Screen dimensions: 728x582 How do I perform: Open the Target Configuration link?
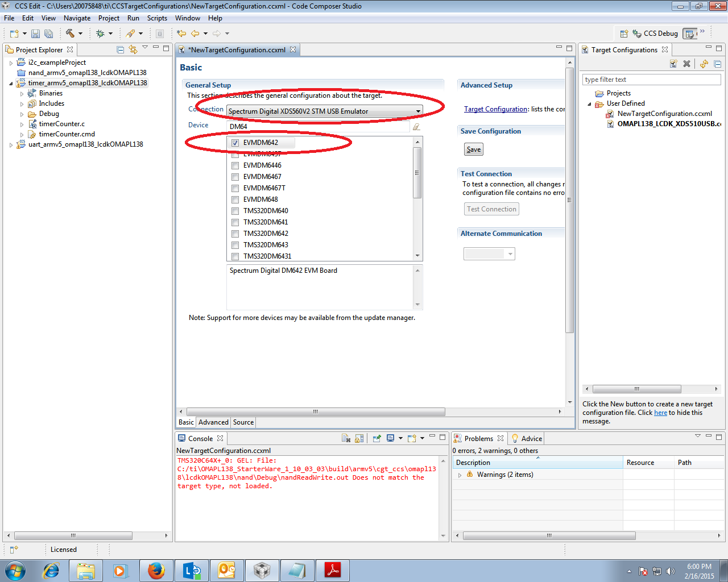(x=495, y=109)
